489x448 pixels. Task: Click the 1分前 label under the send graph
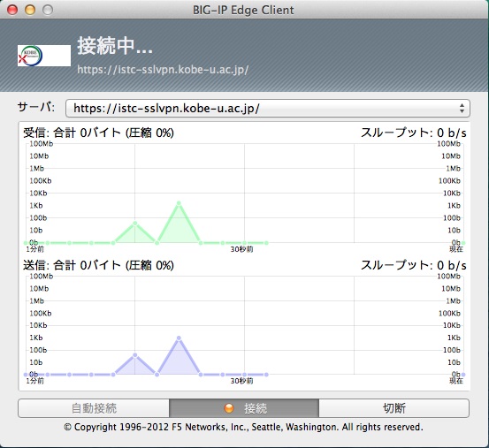pyautogui.click(x=34, y=381)
